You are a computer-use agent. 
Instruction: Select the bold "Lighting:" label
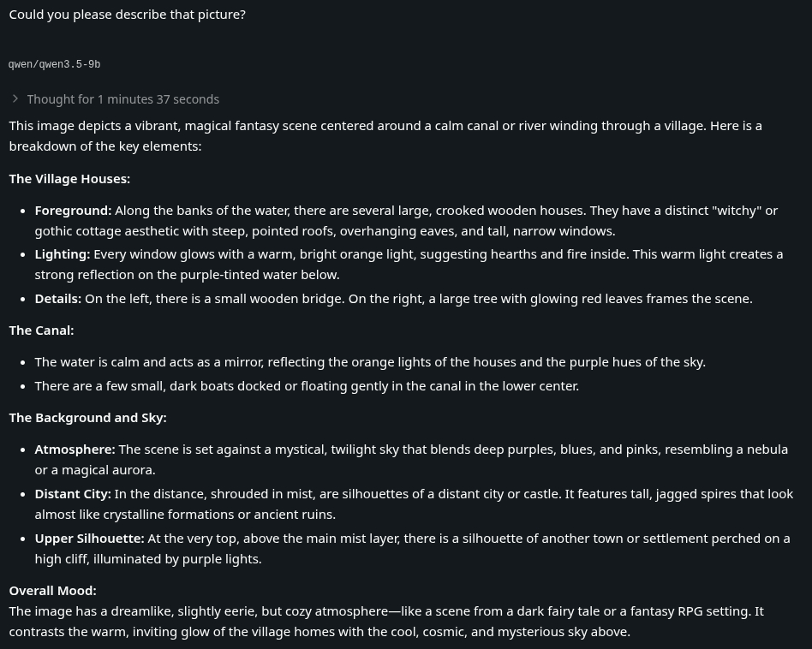pos(62,254)
